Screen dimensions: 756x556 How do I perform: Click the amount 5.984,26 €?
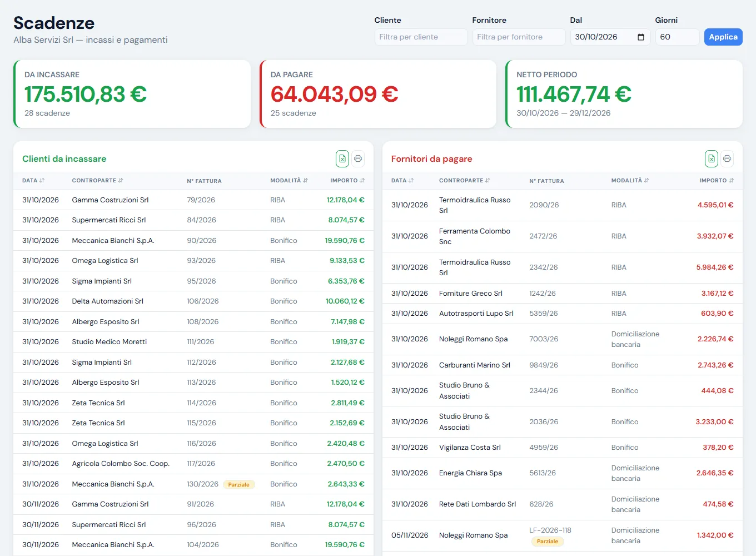click(x=715, y=267)
